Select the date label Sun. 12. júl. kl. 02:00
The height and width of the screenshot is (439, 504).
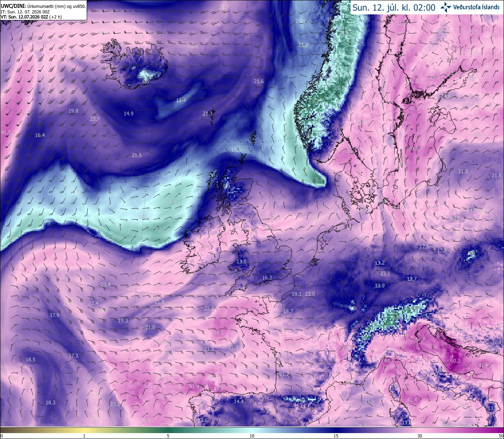coord(394,7)
